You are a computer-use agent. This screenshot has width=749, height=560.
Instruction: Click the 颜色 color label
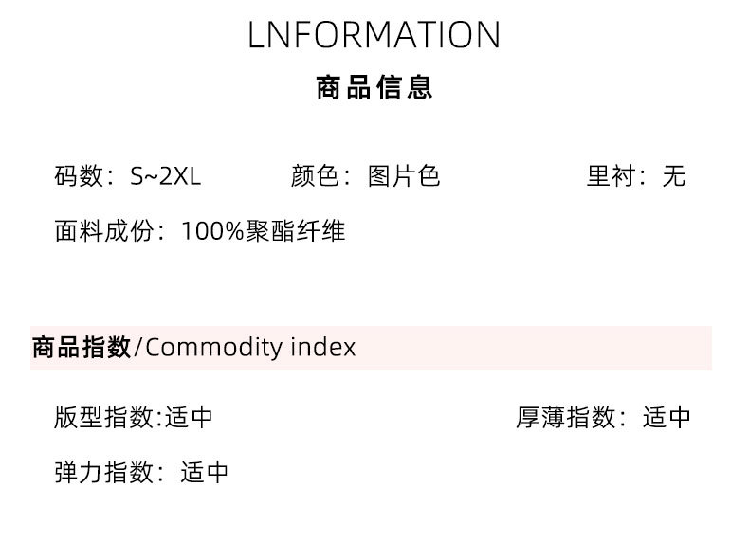(x=315, y=176)
